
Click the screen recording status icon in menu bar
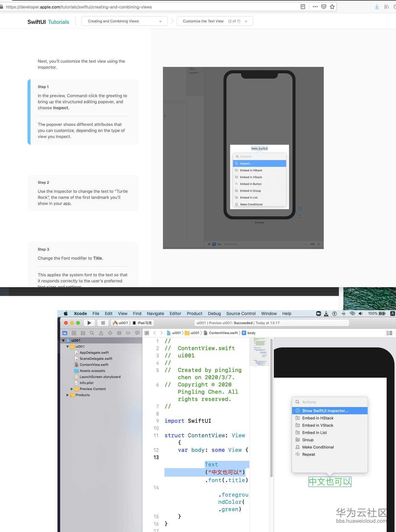pos(319,314)
